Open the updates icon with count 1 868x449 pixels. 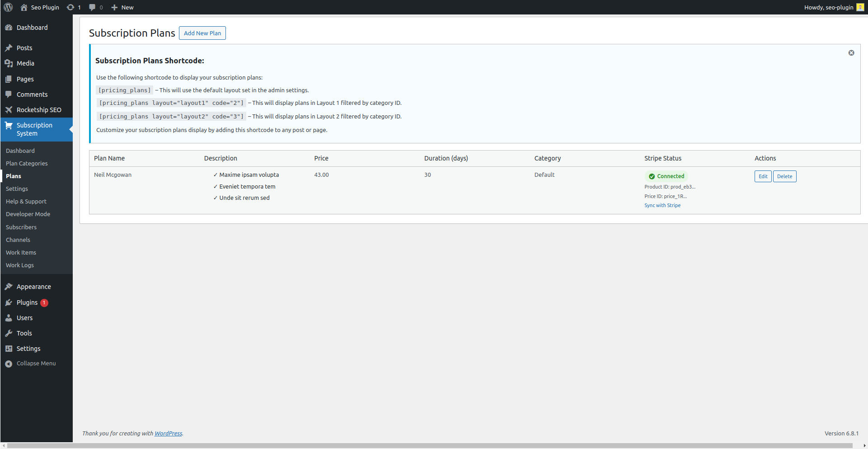70,7
